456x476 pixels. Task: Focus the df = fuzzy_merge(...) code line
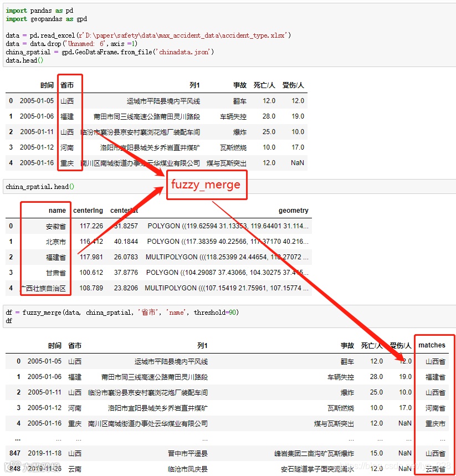coord(122,313)
